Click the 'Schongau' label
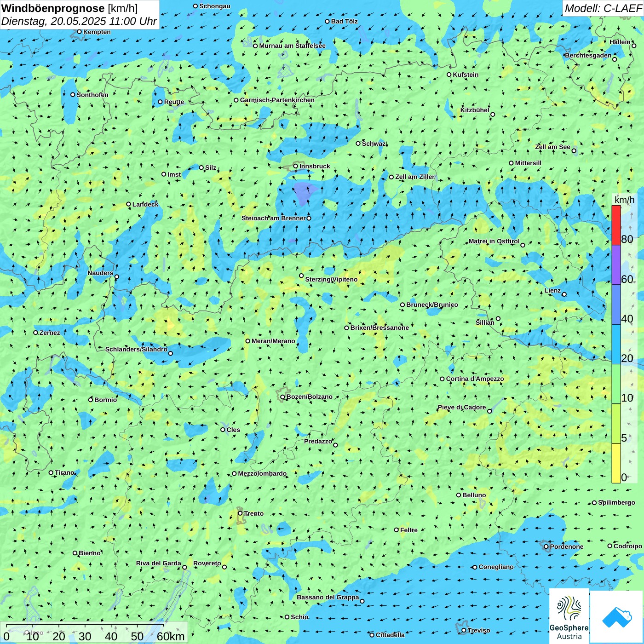644x644 pixels. coord(215,6)
